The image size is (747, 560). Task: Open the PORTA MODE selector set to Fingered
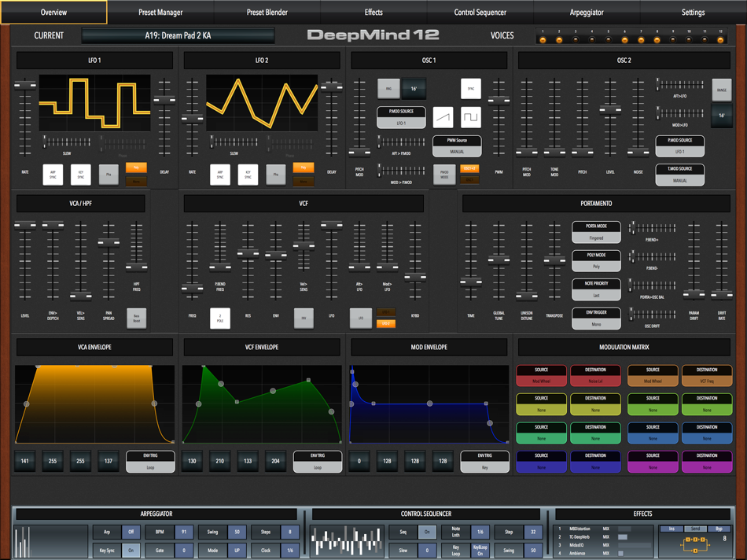pos(596,232)
